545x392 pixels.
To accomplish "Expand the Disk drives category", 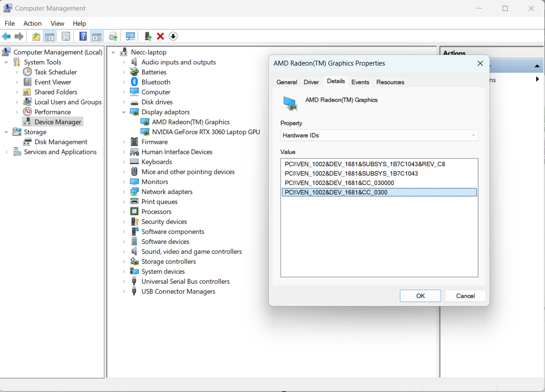I will point(124,102).
